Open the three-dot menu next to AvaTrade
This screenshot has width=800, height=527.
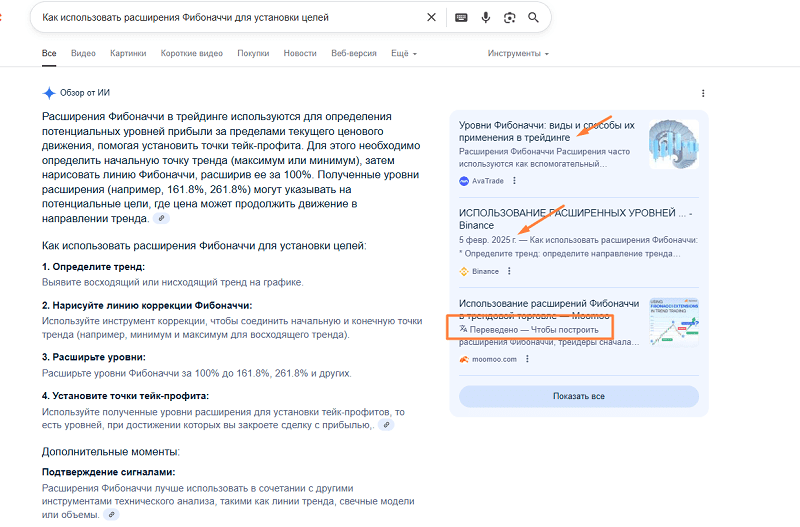[x=514, y=181]
